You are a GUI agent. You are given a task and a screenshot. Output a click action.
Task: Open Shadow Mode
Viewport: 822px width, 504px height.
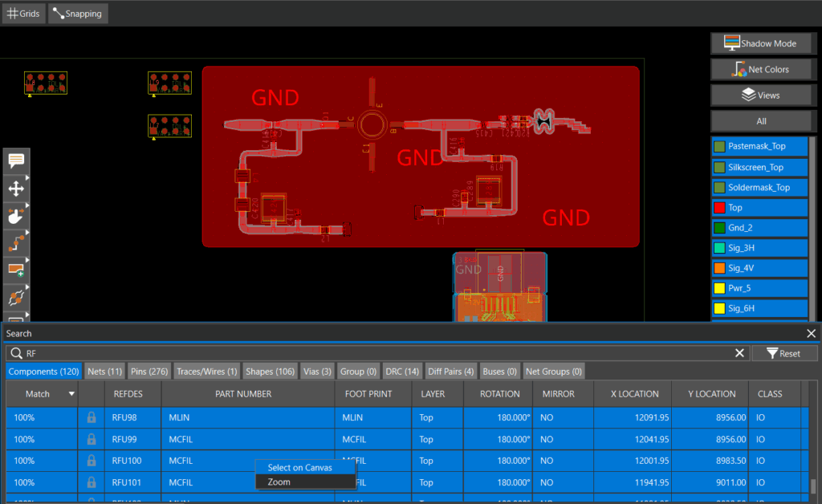tap(759, 43)
